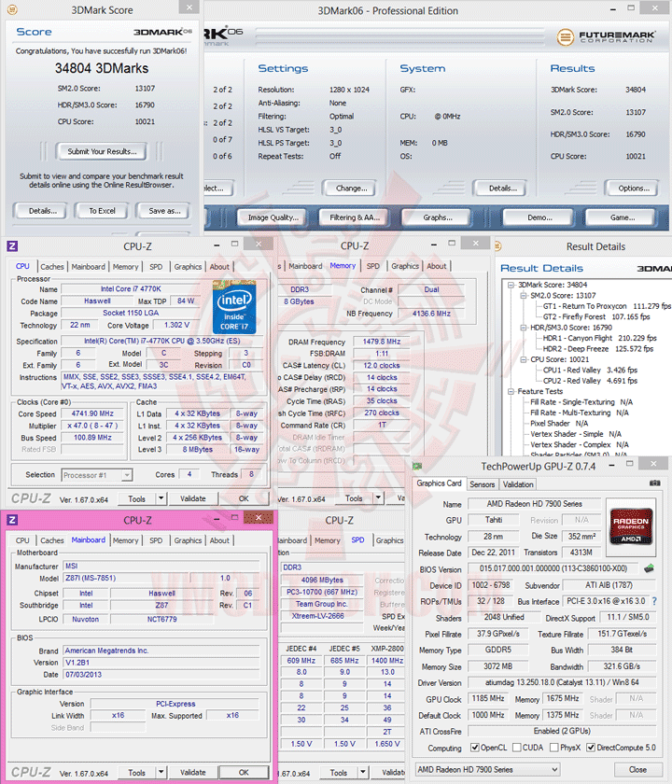Image resolution: width=672 pixels, height=784 pixels.
Task: Click the Result Details window orange icon
Action: 498,246
